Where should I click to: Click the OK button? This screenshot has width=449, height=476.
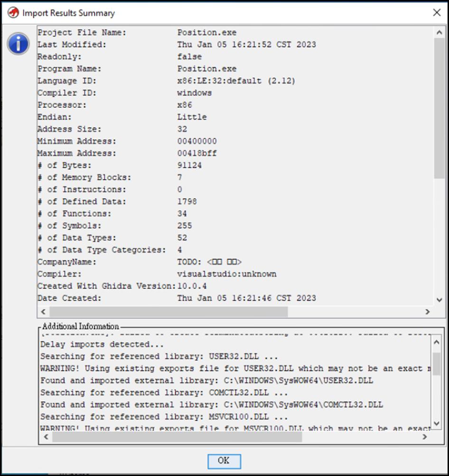coord(224,461)
